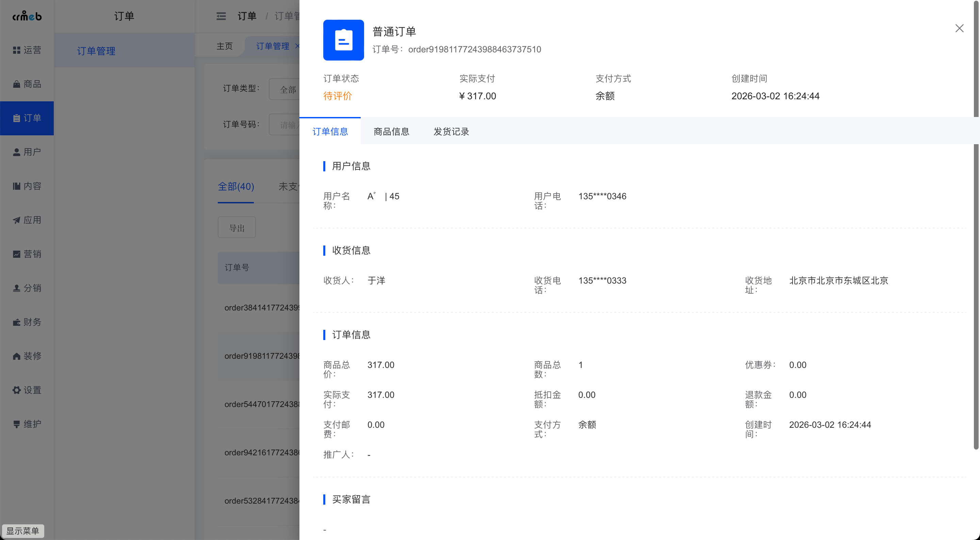Image resolution: width=980 pixels, height=540 pixels.
Task: Open the 内容 sidebar icon
Action: point(16,186)
